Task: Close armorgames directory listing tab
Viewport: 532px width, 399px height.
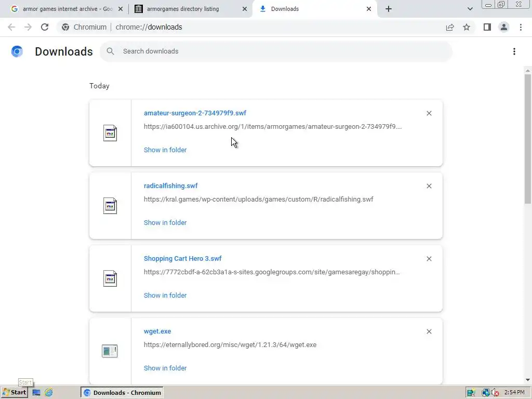Action: [245, 9]
